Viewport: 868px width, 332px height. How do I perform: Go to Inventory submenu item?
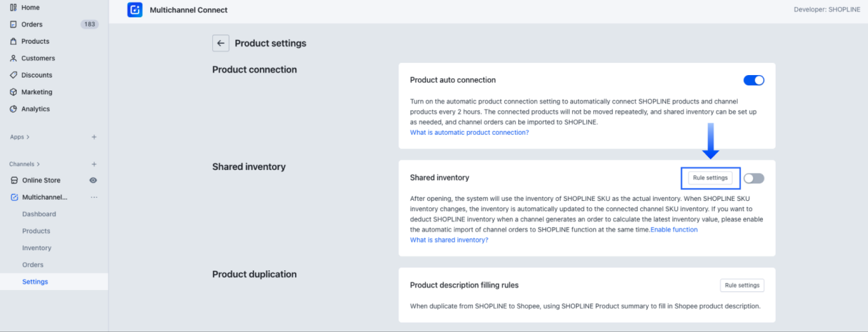pyautogui.click(x=37, y=248)
